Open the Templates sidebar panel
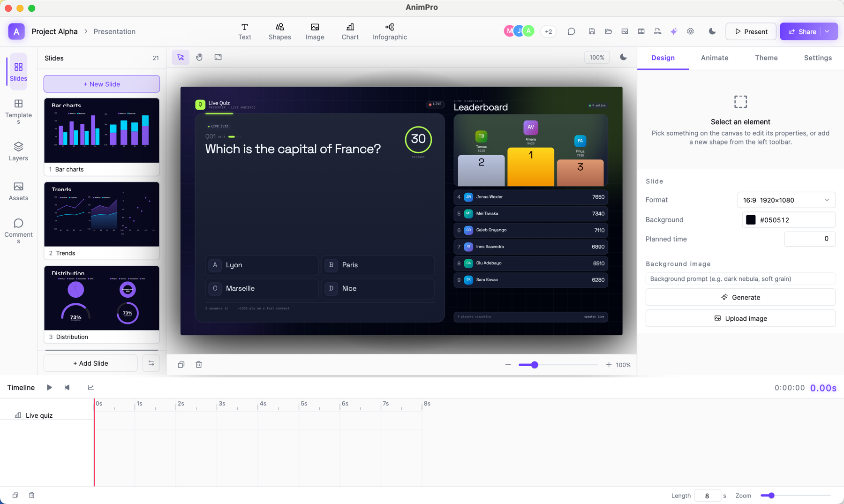Image resolution: width=844 pixels, height=504 pixels. pyautogui.click(x=18, y=112)
